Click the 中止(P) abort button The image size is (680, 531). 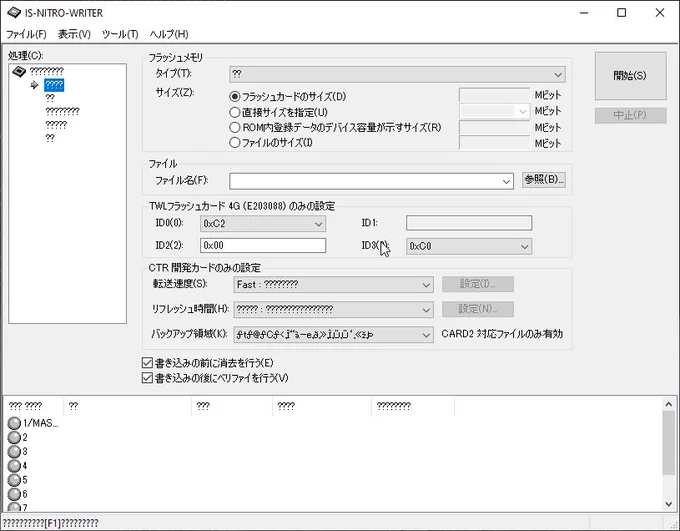tap(630, 115)
